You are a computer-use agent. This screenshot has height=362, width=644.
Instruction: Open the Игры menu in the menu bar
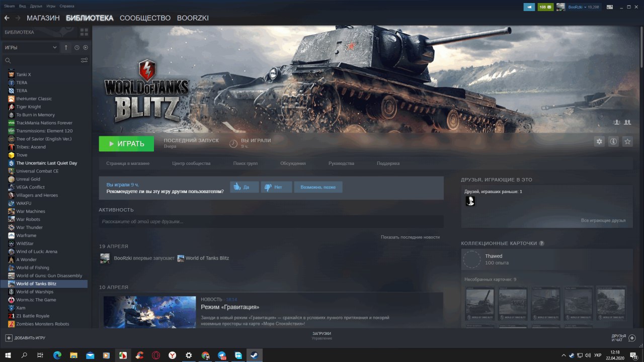pos(51,6)
